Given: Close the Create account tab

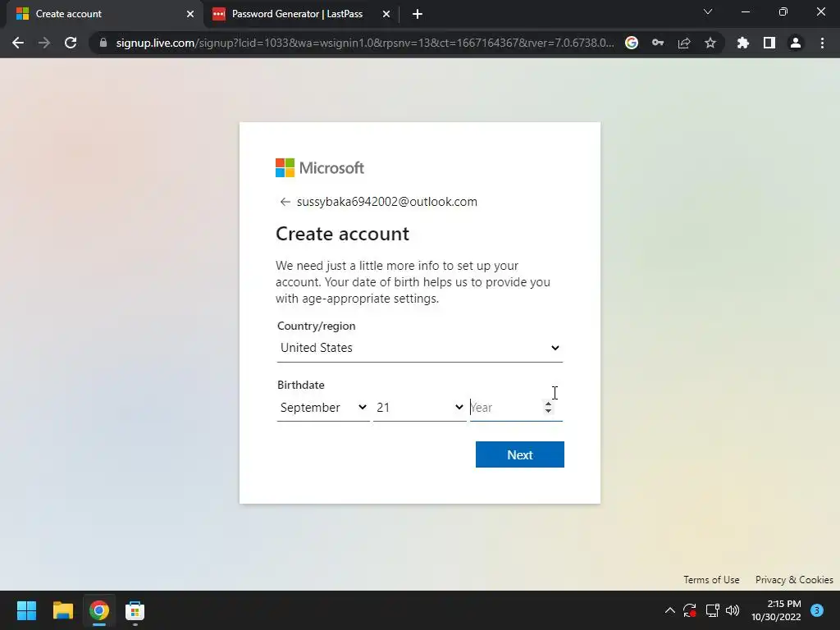Looking at the screenshot, I should click(x=190, y=15).
